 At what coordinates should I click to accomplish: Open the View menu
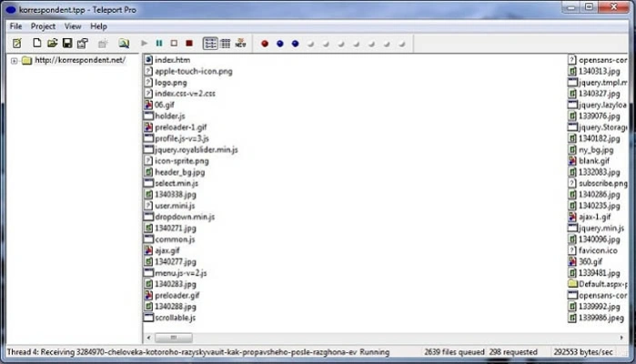coord(73,26)
